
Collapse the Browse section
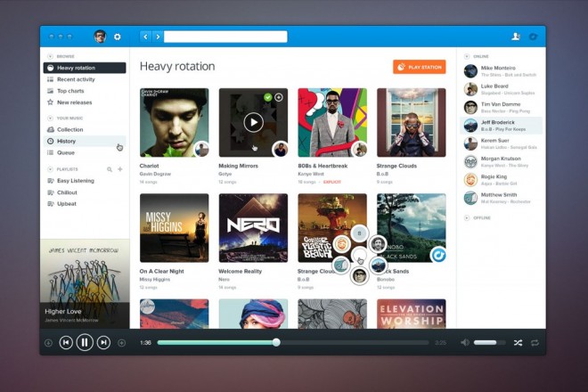click(x=50, y=56)
